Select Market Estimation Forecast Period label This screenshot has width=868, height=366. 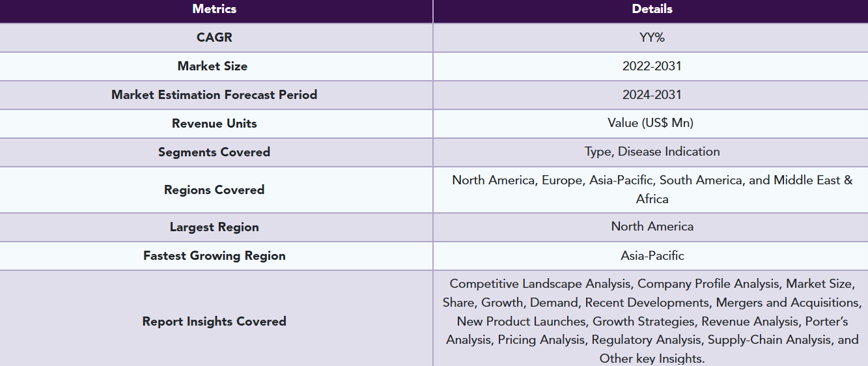point(214,95)
